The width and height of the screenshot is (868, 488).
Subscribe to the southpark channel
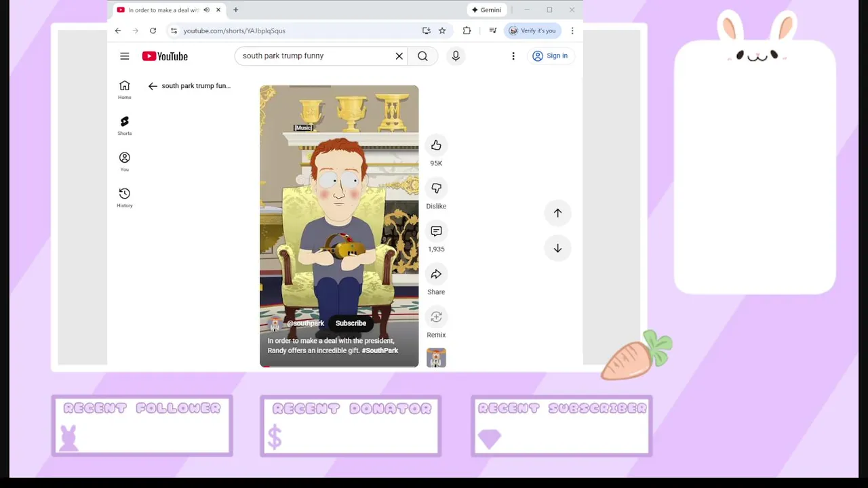pyautogui.click(x=351, y=323)
